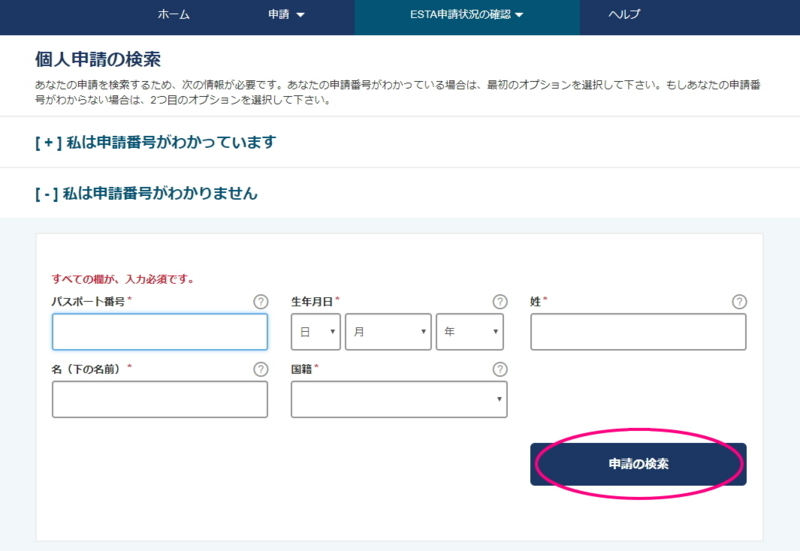This screenshot has height=551, width=800.
Task: Click the 個人申請の検索 heading
Action: pos(98,60)
